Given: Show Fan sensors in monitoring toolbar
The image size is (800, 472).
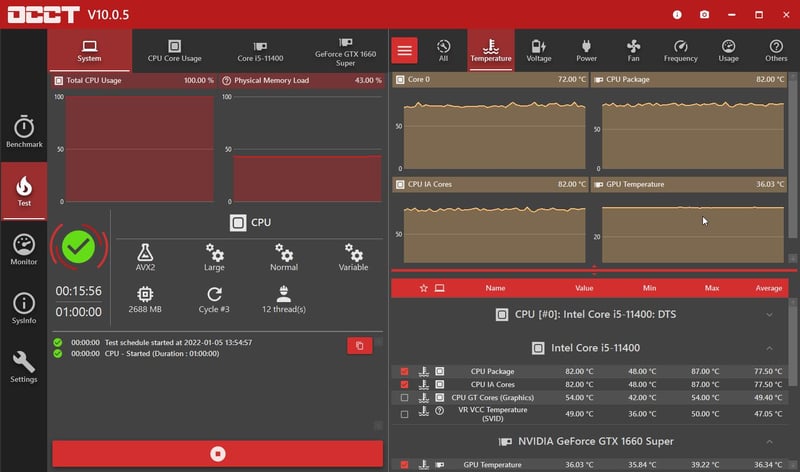Looking at the screenshot, I should coord(633,50).
